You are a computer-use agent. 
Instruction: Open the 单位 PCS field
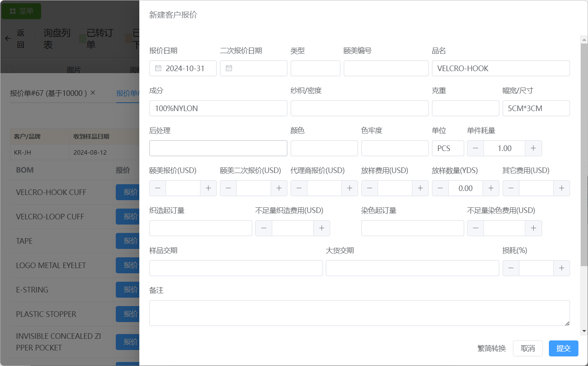(x=447, y=148)
